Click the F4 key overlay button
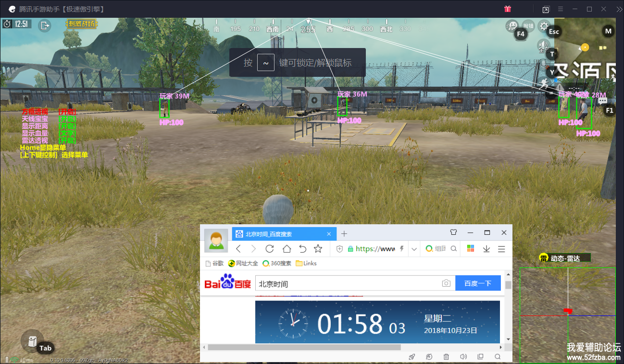624x364 pixels. (521, 34)
